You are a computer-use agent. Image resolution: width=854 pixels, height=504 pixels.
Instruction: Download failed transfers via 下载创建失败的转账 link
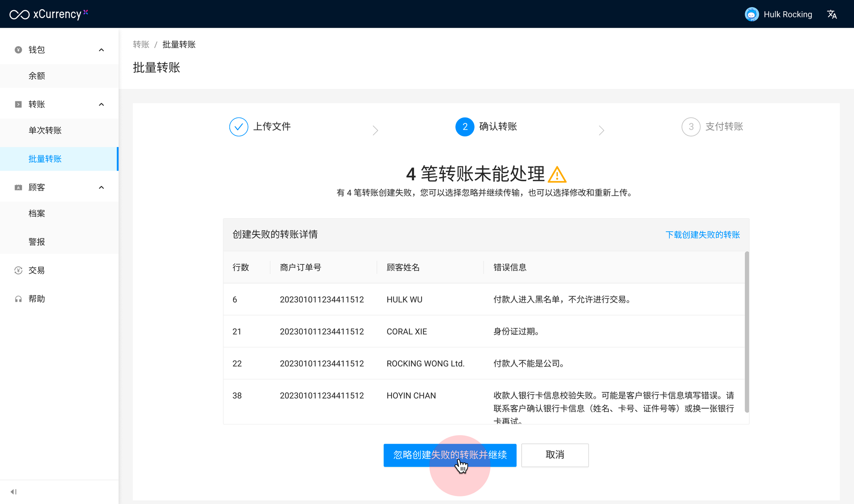(702, 235)
